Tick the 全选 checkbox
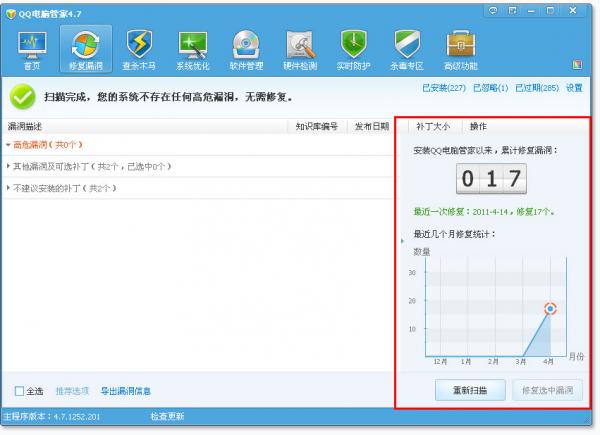 coord(19,391)
